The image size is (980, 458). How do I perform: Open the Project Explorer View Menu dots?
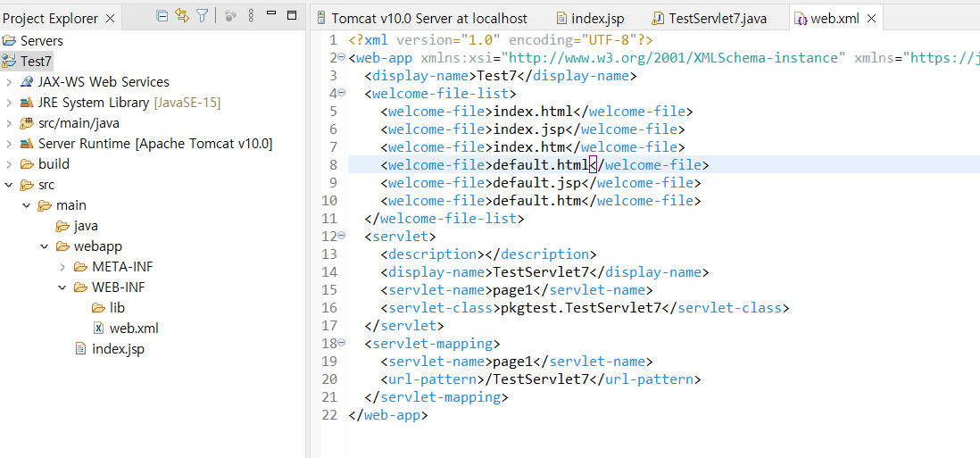coord(251,16)
